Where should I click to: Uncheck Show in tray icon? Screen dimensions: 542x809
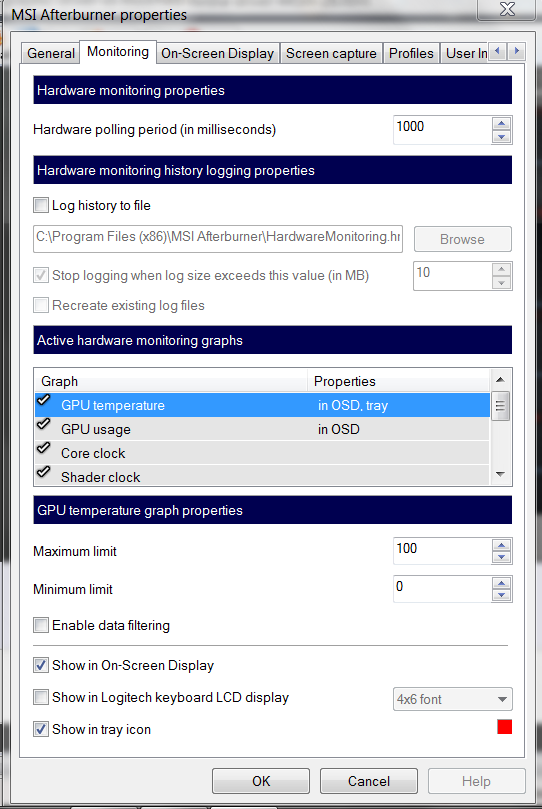(41, 729)
